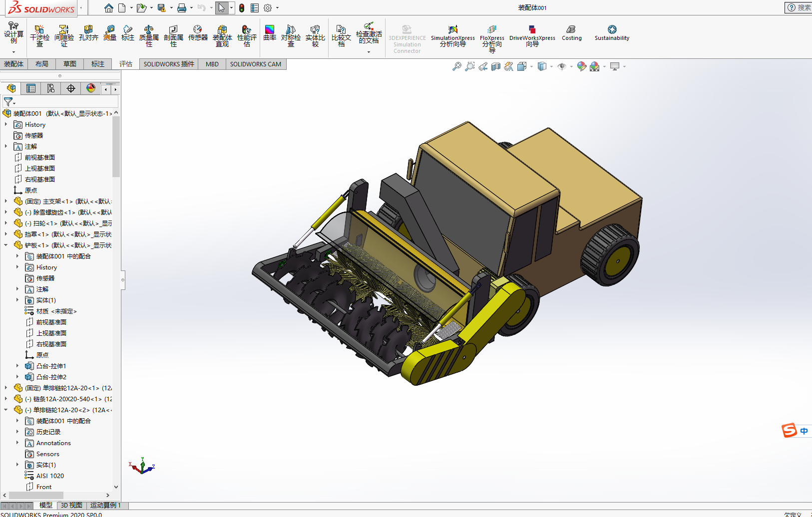Switch to the PropertyManager tab
812x517 pixels.
coord(31,88)
